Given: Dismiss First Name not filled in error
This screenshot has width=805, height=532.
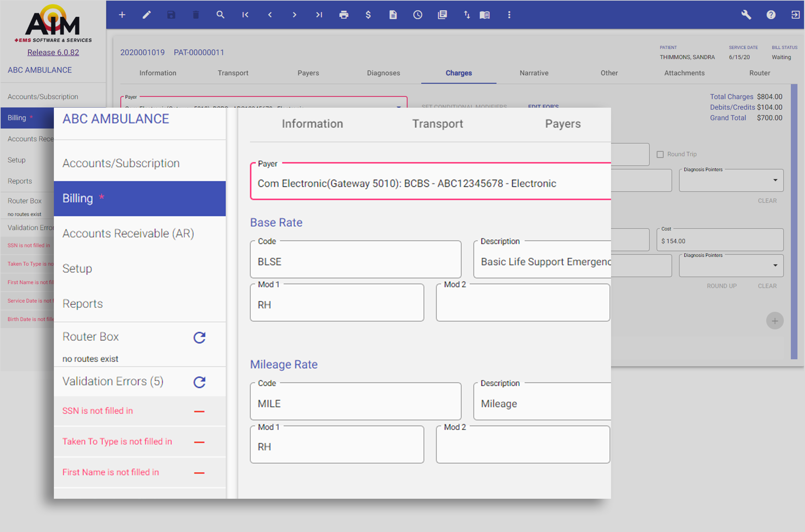Looking at the screenshot, I should (199, 472).
